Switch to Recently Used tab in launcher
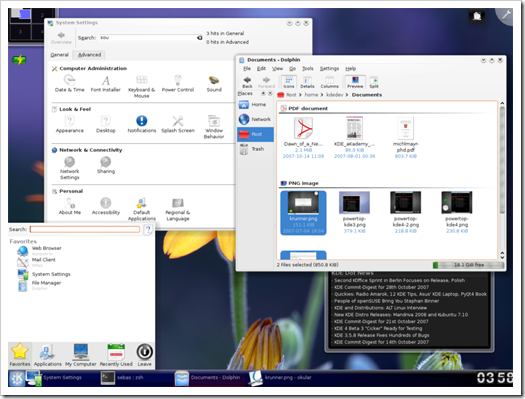 [x=116, y=355]
